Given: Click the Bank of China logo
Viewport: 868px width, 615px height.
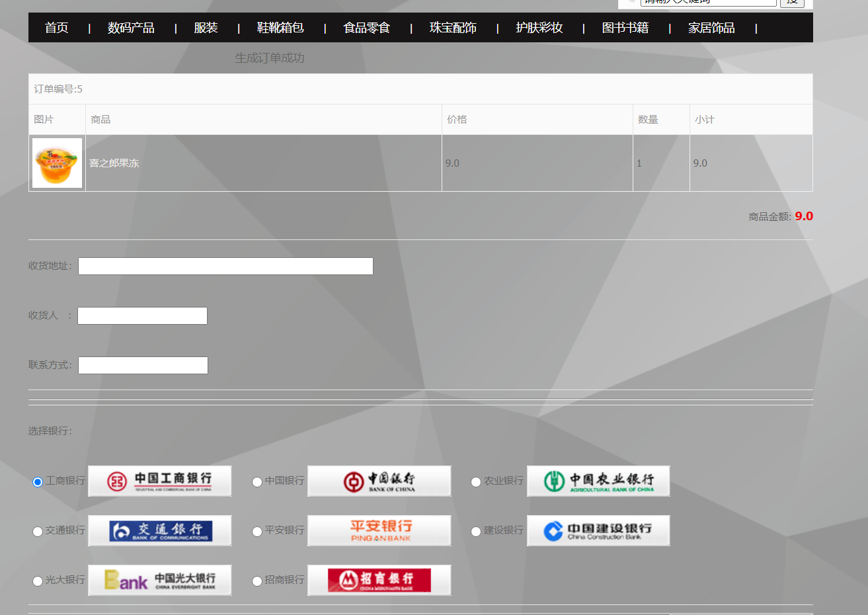Looking at the screenshot, I should click(x=379, y=481).
